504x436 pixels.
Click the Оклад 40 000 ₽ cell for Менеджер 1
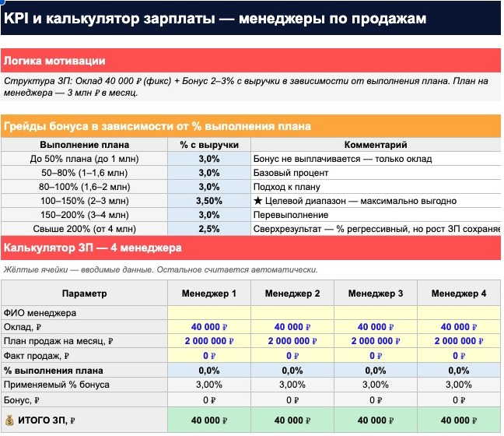(x=209, y=327)
